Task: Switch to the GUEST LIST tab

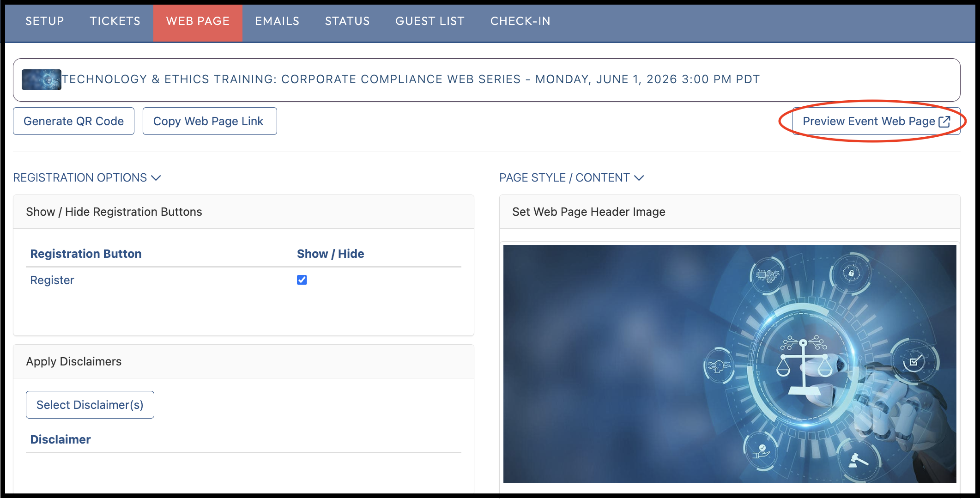Action: click(x=430, y=21)
